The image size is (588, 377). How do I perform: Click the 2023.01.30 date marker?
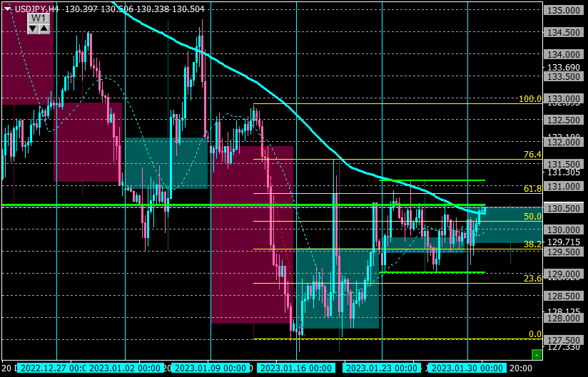[x=467, y=368]
